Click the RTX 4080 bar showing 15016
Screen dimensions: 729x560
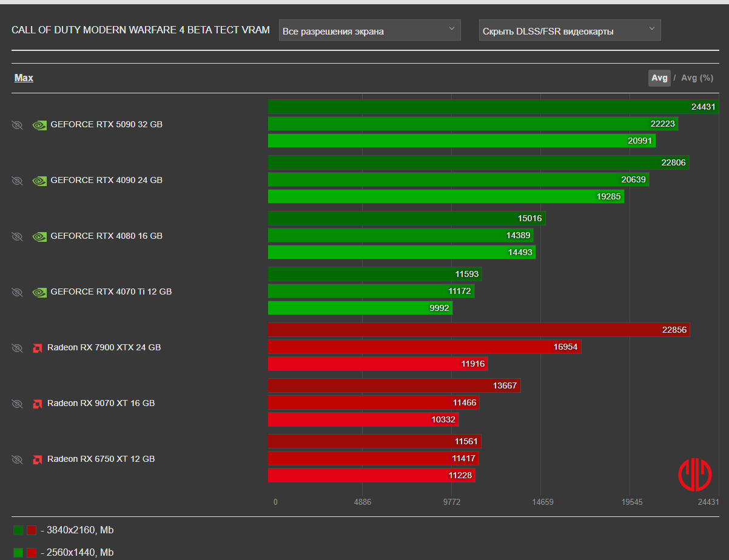(406, 218)
